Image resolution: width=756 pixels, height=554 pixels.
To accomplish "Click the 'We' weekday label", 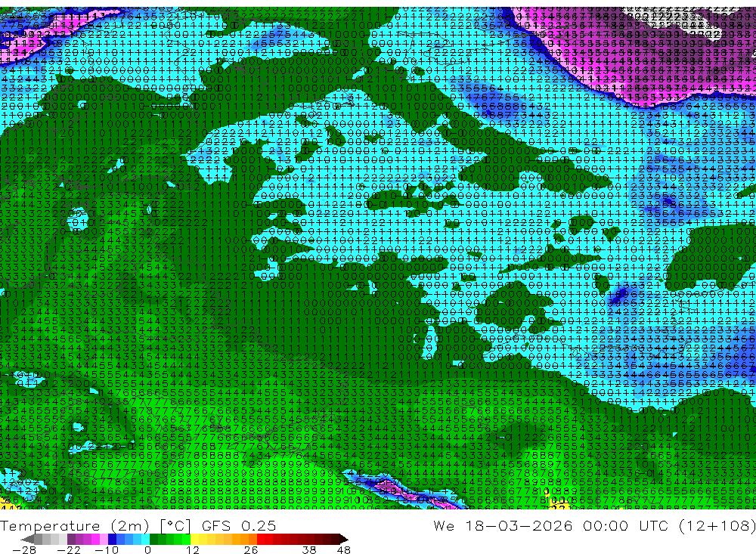I will [444, 525].
